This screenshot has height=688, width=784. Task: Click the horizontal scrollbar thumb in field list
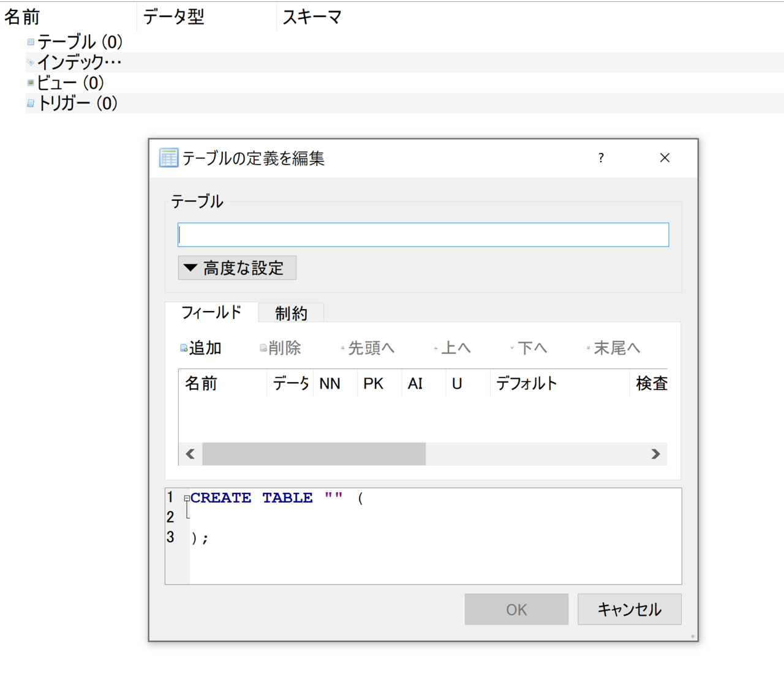(314, 454)
